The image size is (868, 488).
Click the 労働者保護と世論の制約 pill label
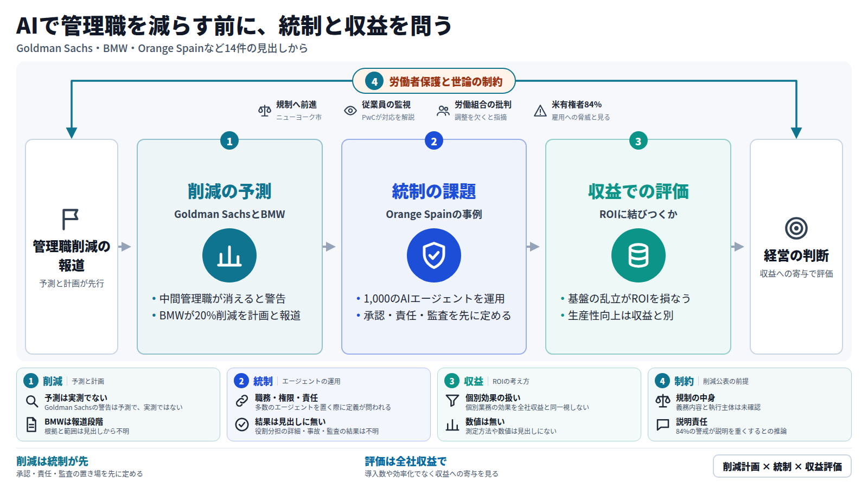(x=434, y=81)
